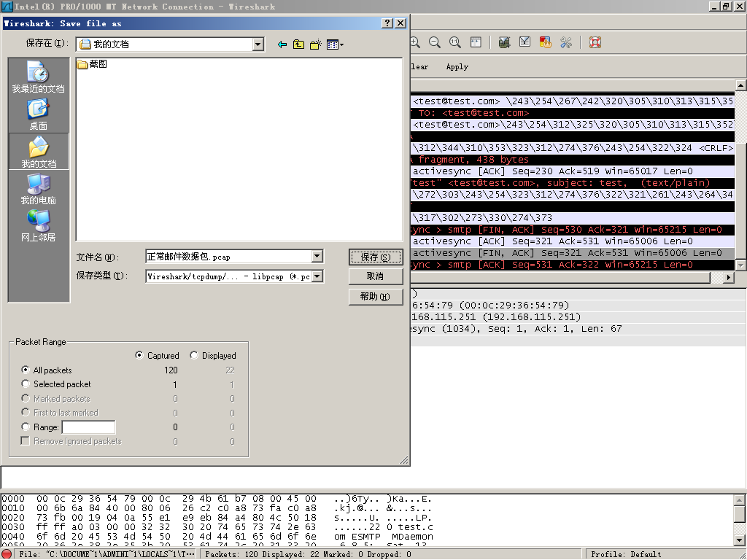Click packet list scrollbar up arrow
The image size is (747, 560).
tap(741, 86)
